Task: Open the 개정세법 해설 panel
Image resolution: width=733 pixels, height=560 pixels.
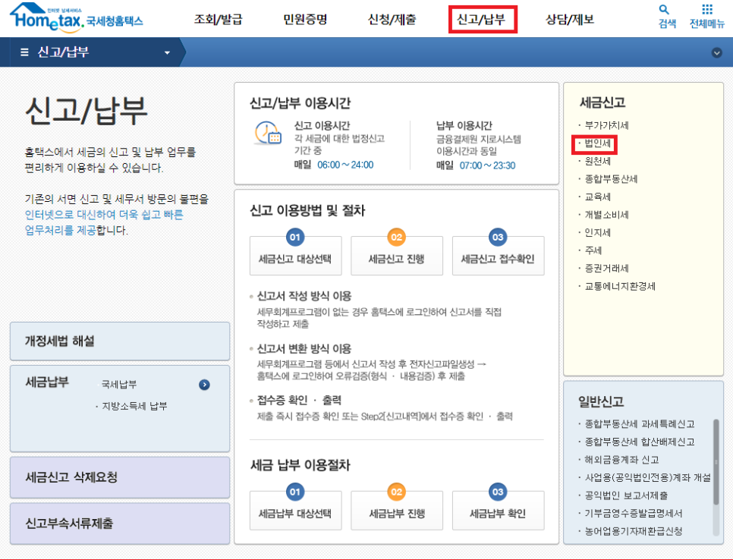Action: [x=120, y=341]
